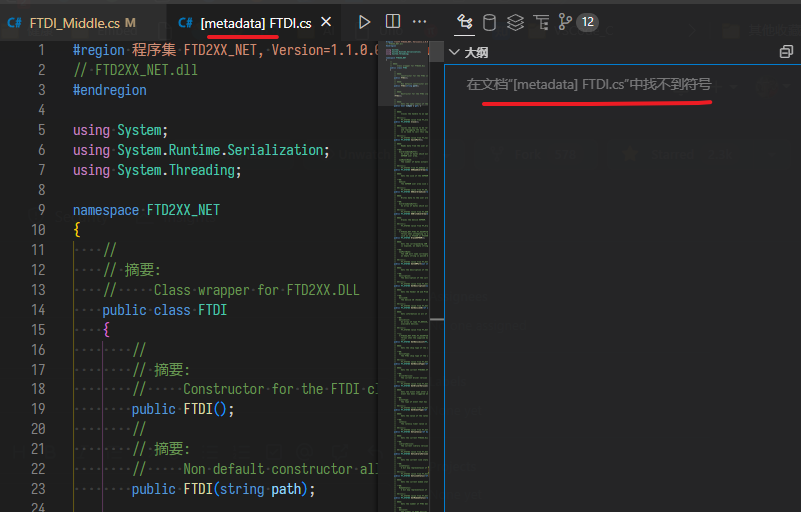Viewport: 801px width, 512px height.
Task: Click 'public class FTDI' declaration
Action: coord(164,310)
